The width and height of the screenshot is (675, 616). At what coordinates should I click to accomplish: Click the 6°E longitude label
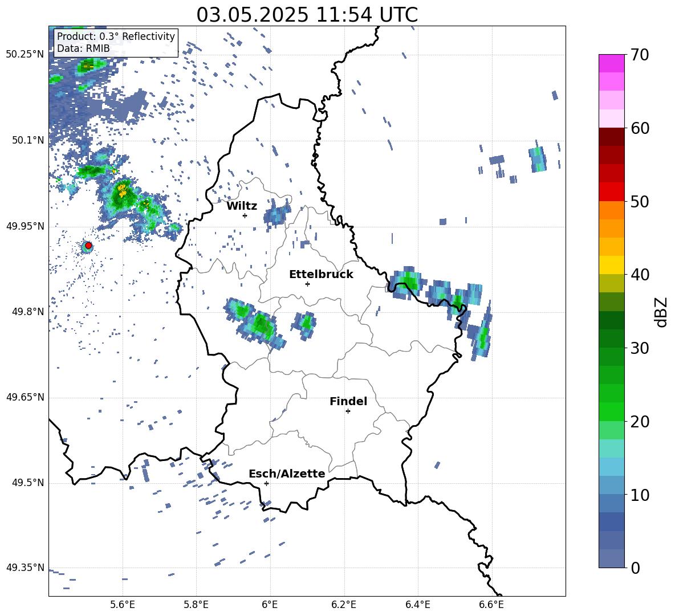pos(270,605)
